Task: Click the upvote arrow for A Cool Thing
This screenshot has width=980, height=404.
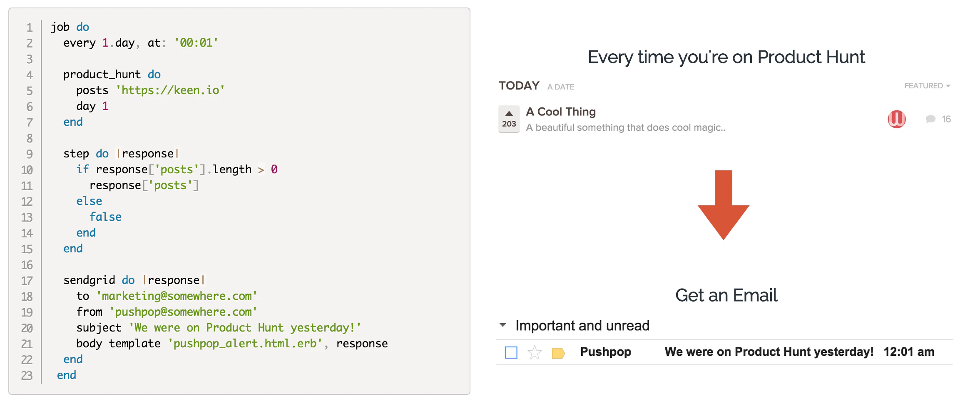Action: [x=509, y=112]
